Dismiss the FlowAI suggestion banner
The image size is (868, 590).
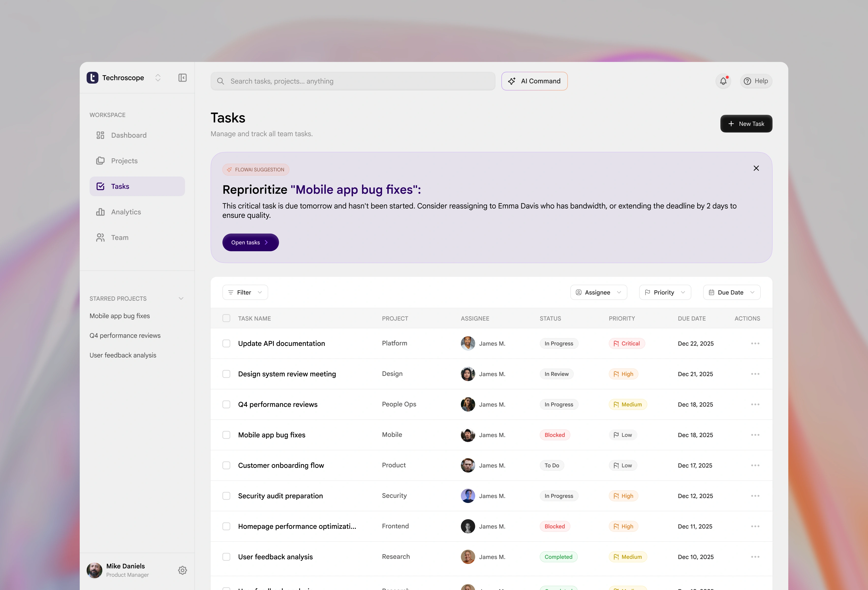tap(756, 168)
